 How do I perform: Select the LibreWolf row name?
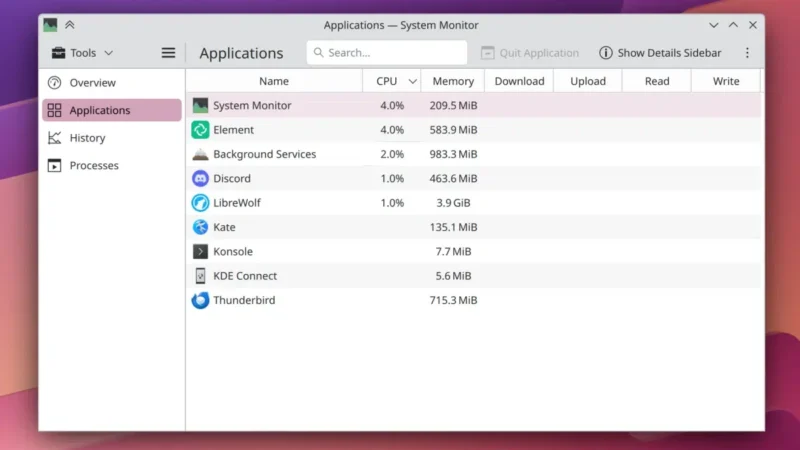pos(237,203)
